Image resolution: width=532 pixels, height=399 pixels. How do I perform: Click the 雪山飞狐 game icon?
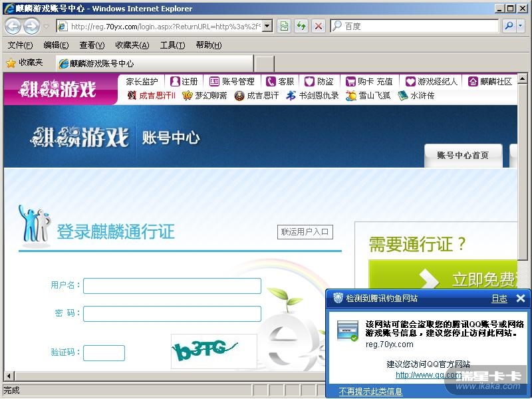(351, 96)
